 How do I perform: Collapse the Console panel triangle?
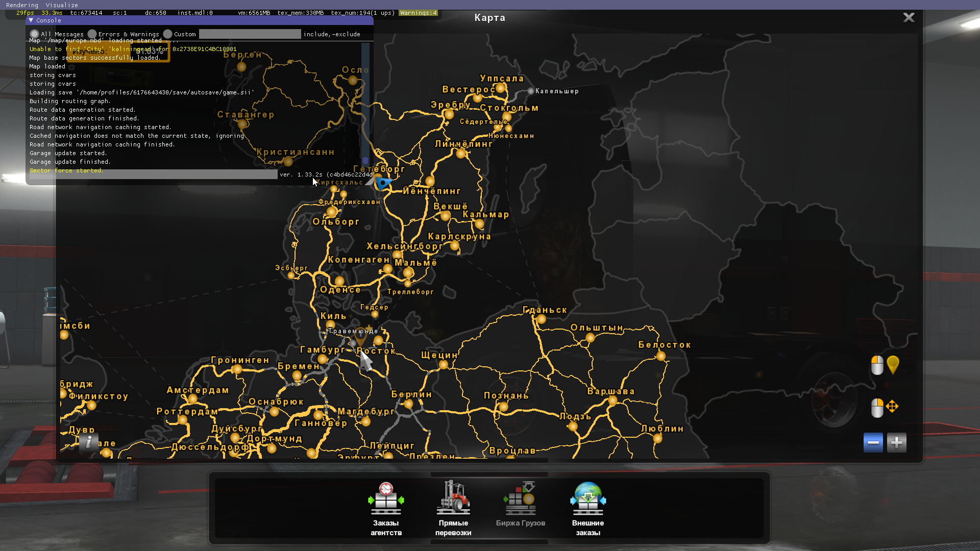tap(31, 20)
